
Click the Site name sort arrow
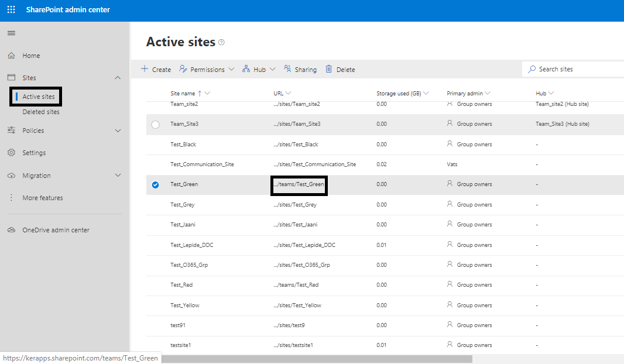[200, 94]
